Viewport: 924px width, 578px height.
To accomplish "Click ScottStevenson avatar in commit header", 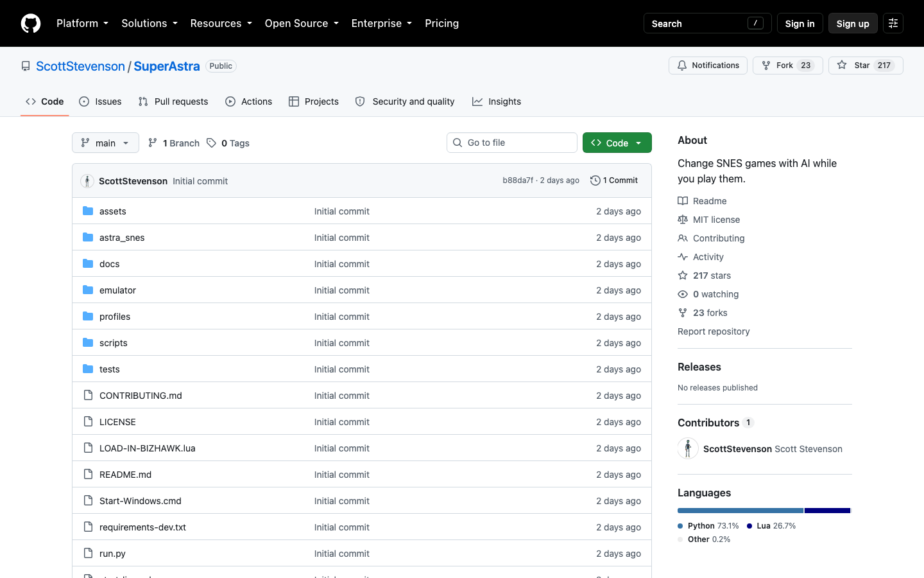I will [x=87, y=181].
